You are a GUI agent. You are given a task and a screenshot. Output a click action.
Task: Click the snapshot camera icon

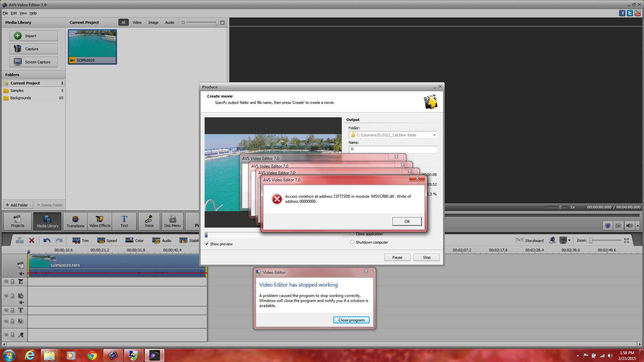tap(618, 226)
